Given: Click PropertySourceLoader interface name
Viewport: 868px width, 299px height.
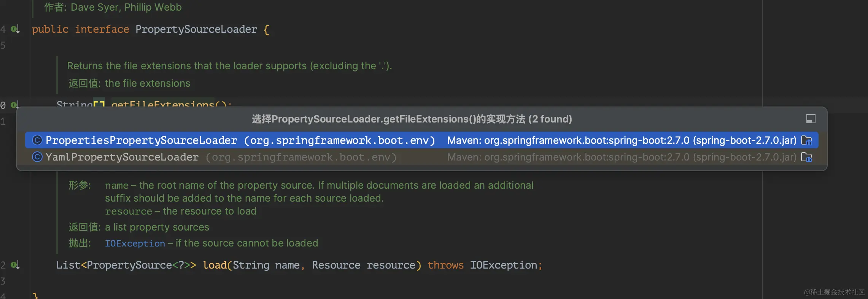Looking at the screenshot, I should point(196,29).
